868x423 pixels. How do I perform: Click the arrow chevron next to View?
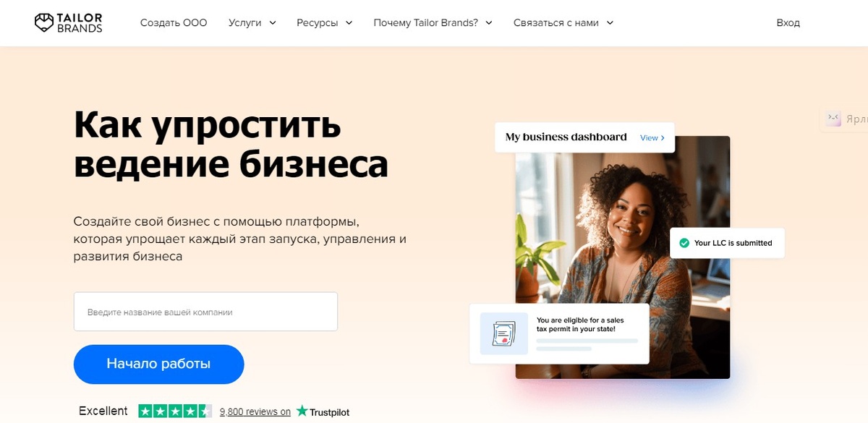[x=663, y=137]
